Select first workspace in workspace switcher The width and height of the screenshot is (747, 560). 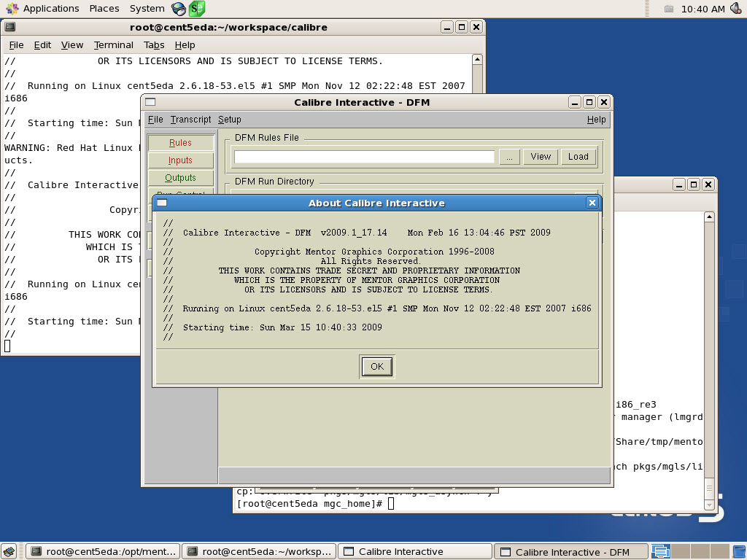(661, 551)
